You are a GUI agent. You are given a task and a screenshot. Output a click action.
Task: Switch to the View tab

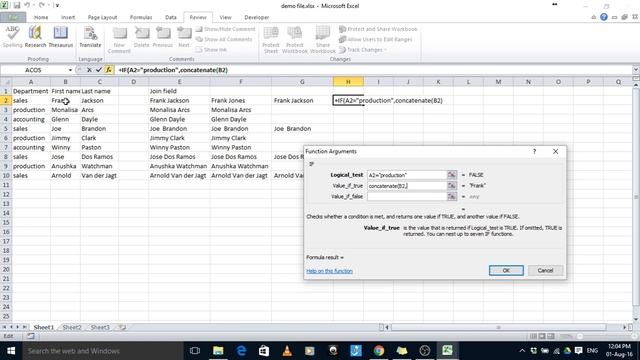[x=225, y=18]
